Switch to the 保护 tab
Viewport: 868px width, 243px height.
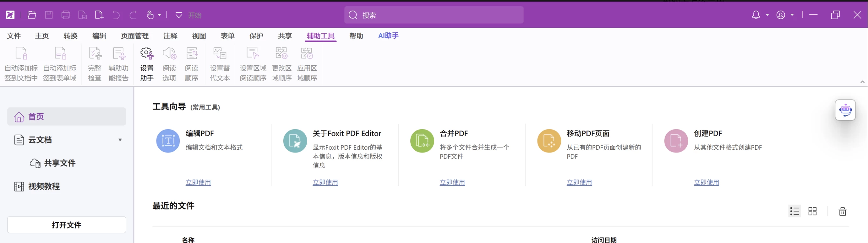[256, 36]
